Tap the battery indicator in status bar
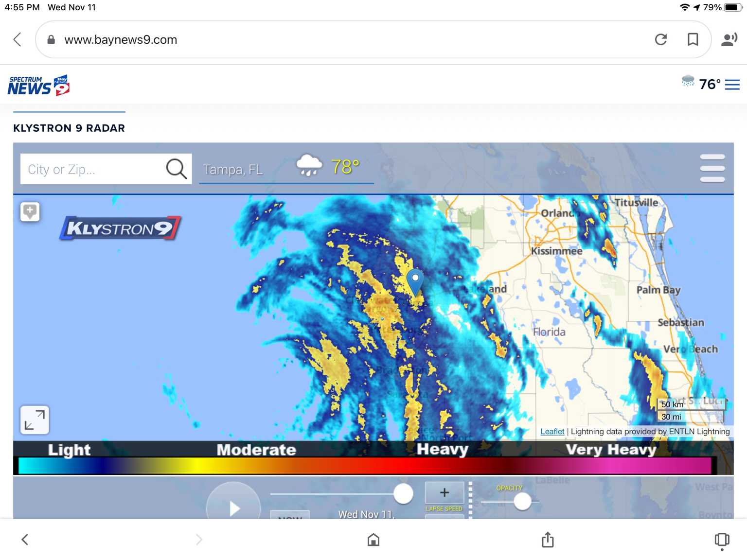 pos(733,7)
